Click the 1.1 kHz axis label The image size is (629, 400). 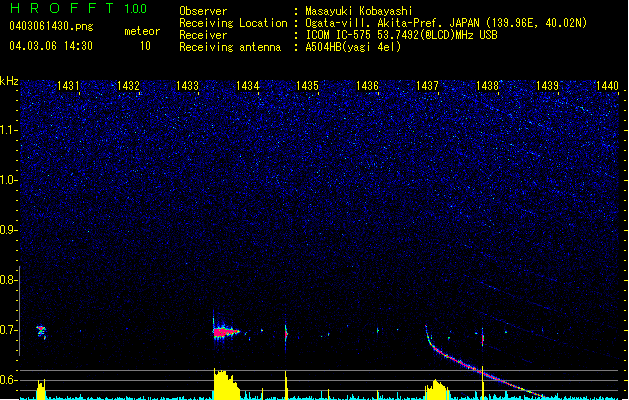point(8,130)
